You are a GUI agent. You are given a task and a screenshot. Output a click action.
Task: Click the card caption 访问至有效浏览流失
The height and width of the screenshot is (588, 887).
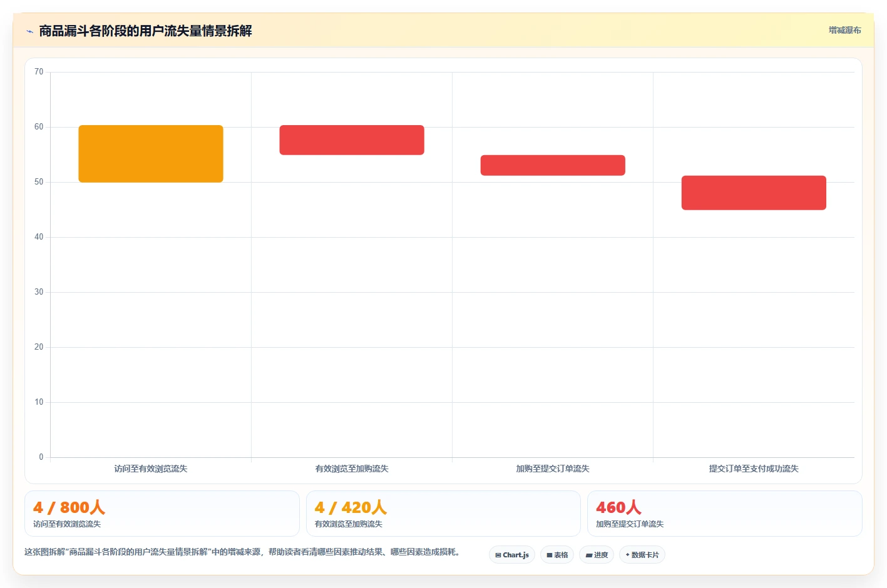(67, 524)
